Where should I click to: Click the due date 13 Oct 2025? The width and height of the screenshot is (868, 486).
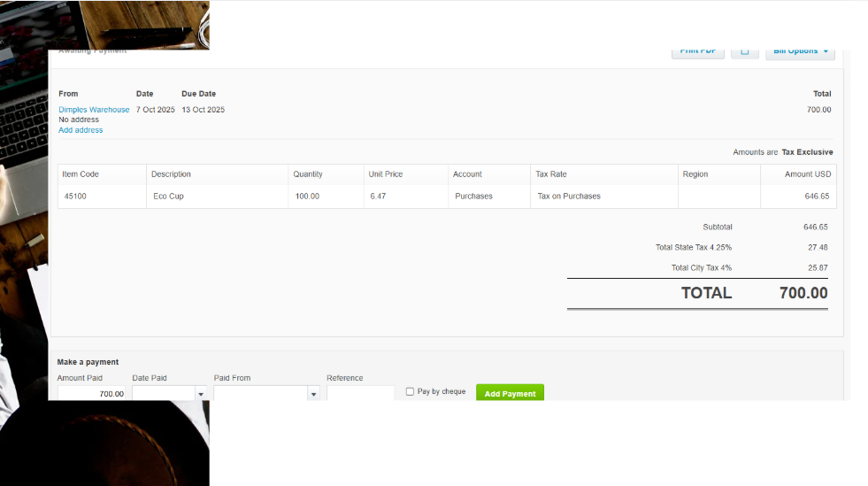pyautogui.click(x=204, y=110)
